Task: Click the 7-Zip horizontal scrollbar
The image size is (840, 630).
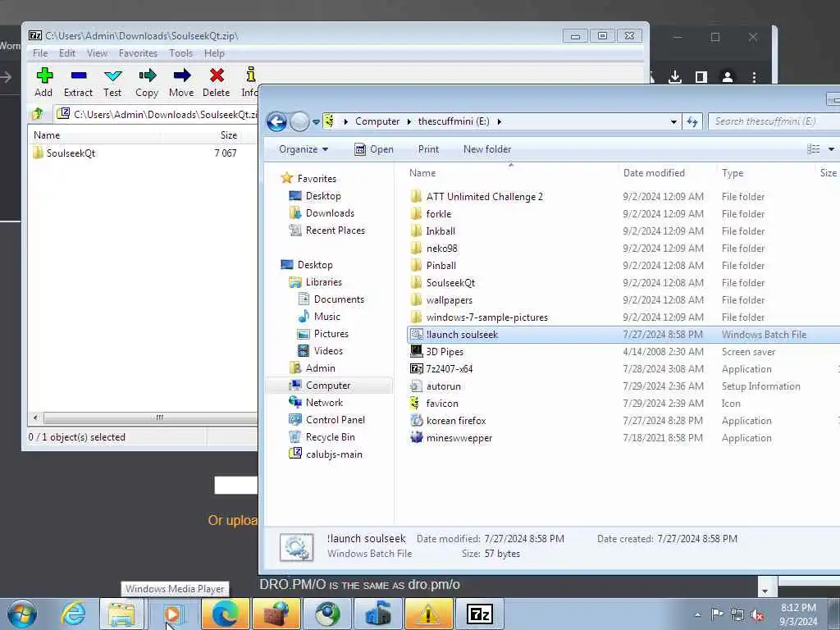Action: tap(159, 418)
